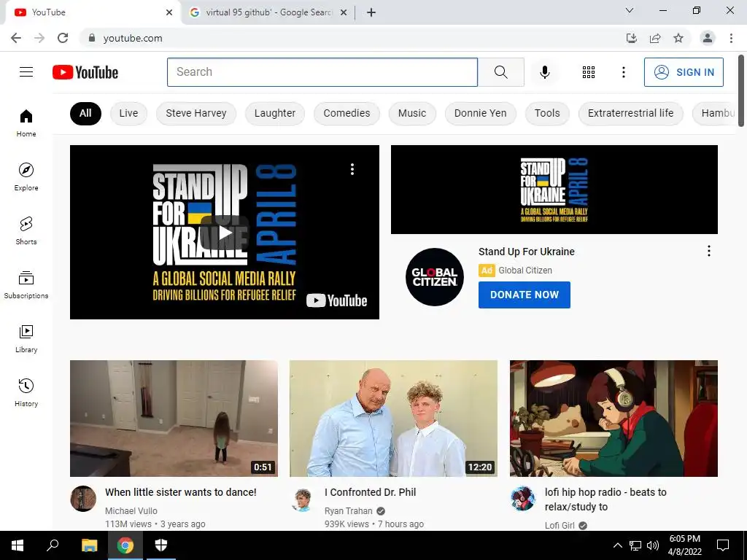This screenshot has width=747, height=560.
Task: Close the YouTube tab
Action: point(169,12)
